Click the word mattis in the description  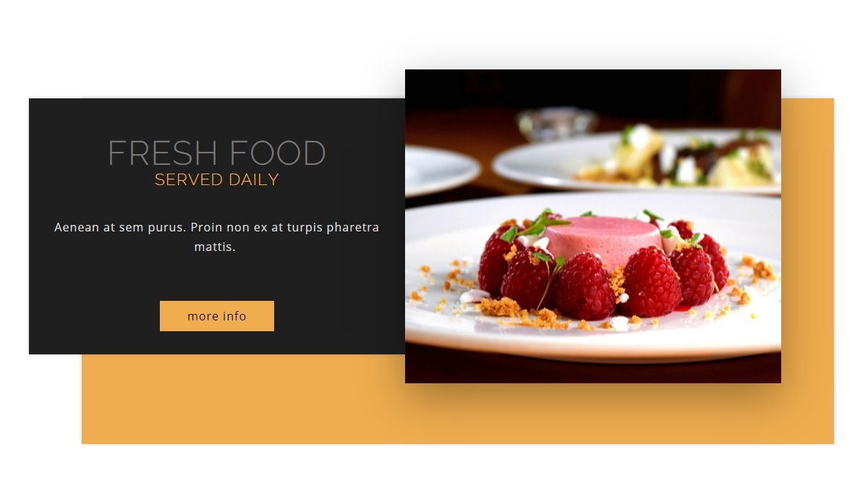(215, 247)
